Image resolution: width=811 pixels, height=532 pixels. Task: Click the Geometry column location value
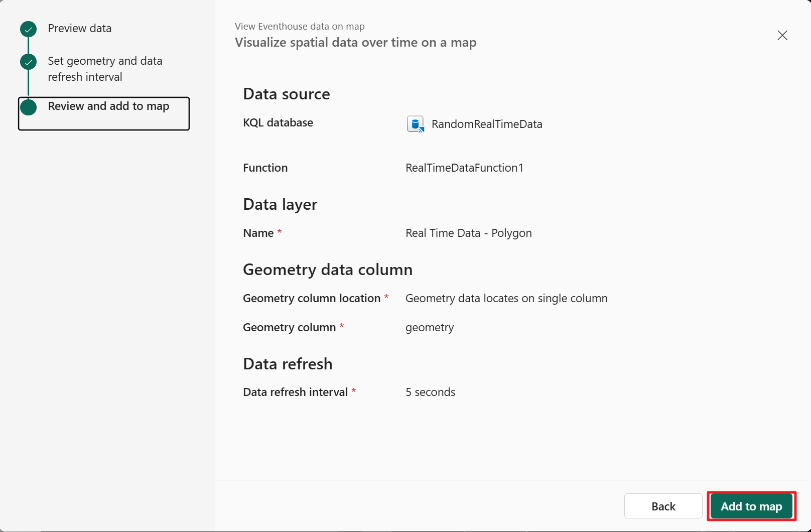click(506, 298)
